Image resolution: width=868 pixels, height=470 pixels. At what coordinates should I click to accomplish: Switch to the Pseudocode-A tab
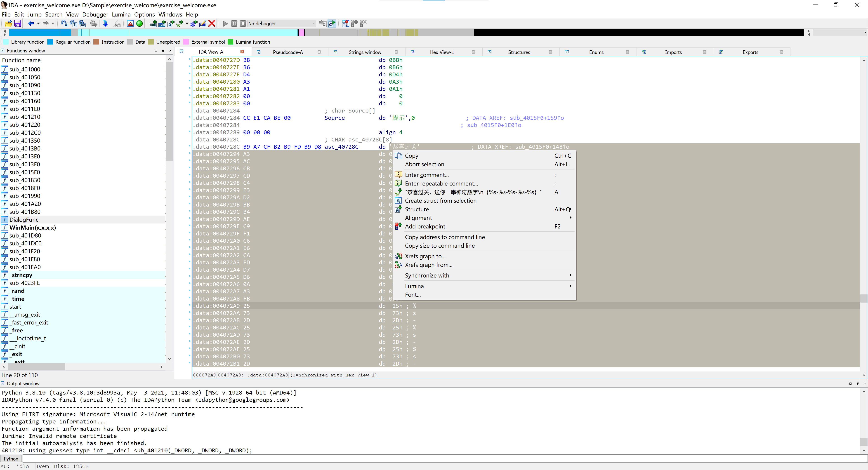click(x=288, y=52)
